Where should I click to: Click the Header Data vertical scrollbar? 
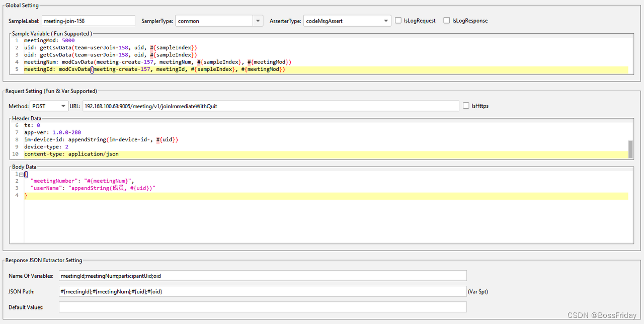[631, 149]
